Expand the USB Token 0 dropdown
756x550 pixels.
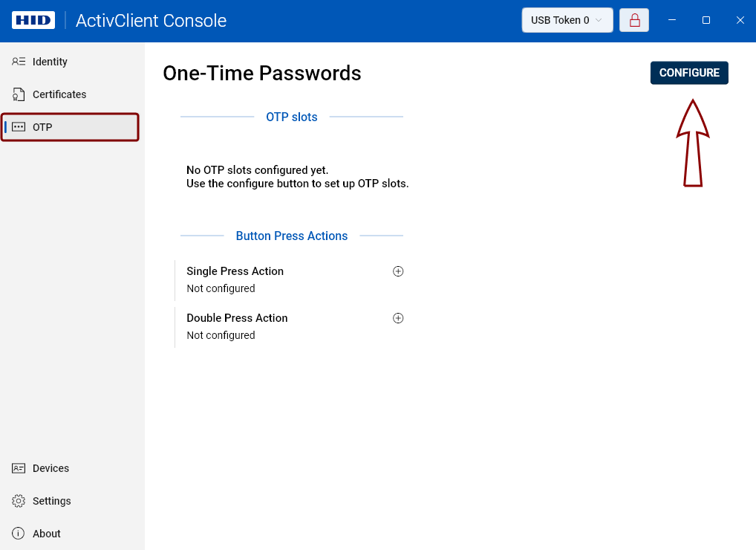coord(567,20)
